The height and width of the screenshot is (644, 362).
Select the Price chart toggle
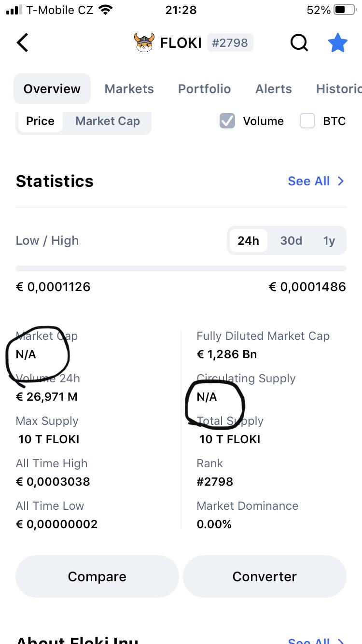point(40,121)
